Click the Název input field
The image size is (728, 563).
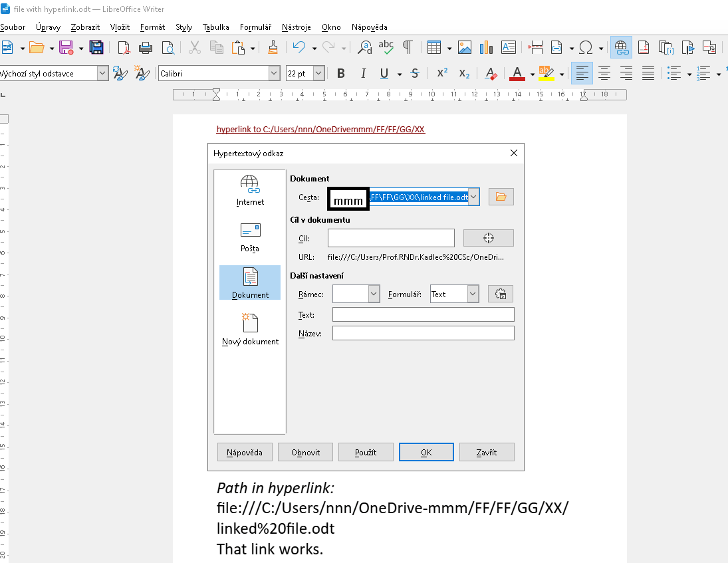(424, 333)
